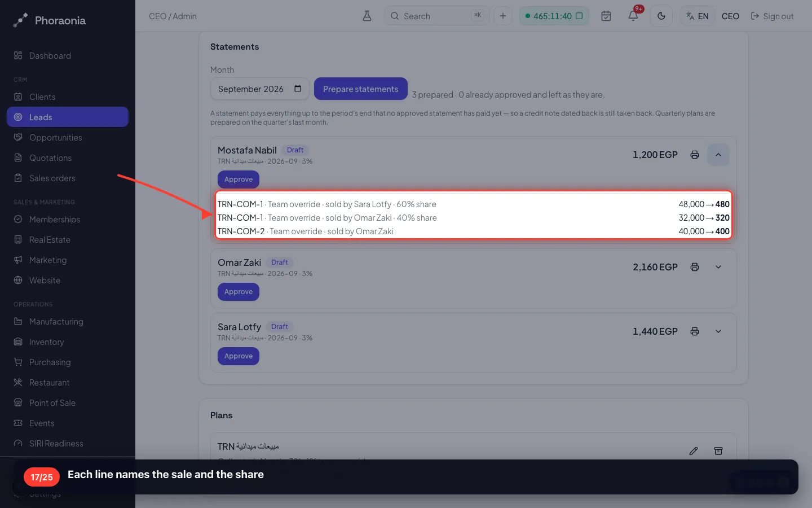Open Opportunities in sidebar
This screenshot has width=812, height=508.
pyautogui.click(x=68, y=137)
